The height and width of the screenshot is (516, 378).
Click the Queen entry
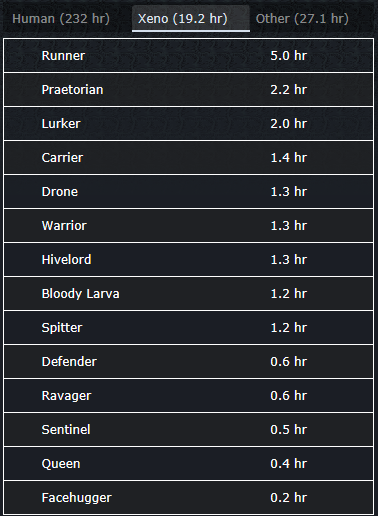click(189, 464)
